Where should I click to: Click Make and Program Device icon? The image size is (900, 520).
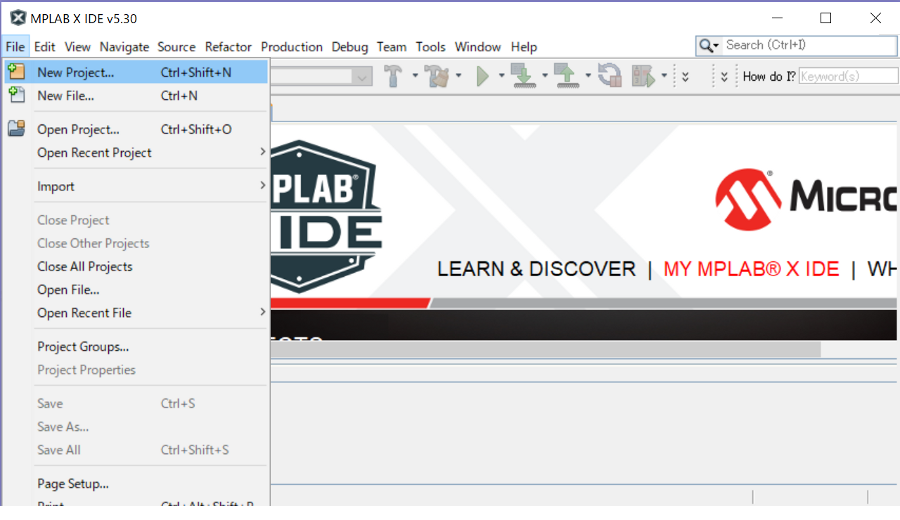pos(521,76)
